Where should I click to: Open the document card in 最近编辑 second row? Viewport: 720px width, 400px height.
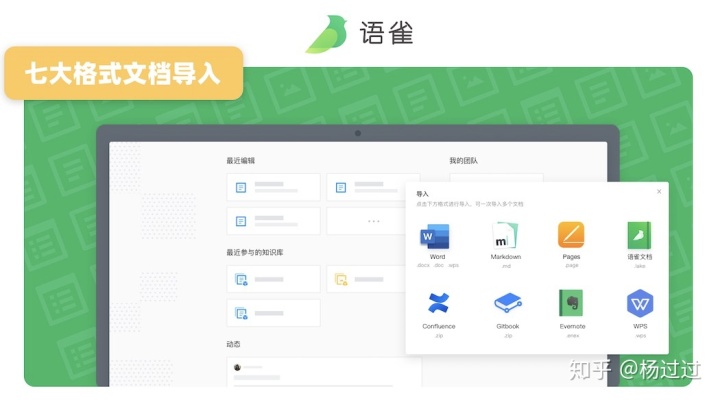tap(273, 221)
